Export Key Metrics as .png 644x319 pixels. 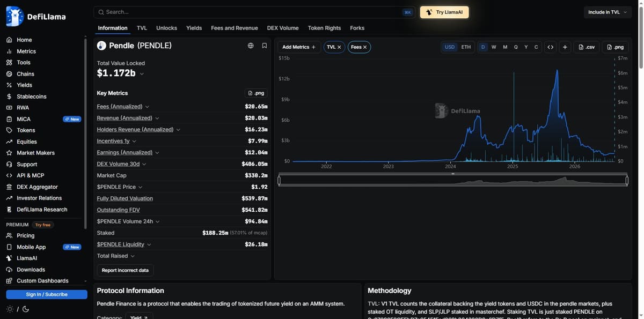point(256,93)
